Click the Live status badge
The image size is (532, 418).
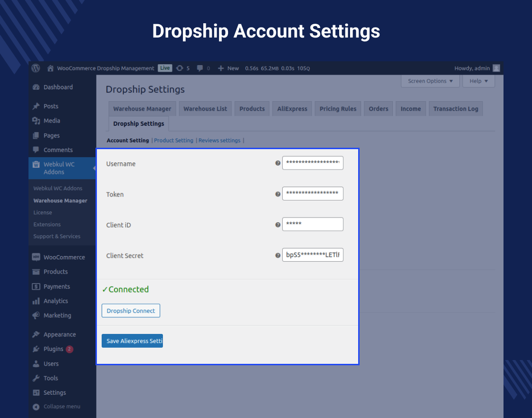pos(165,68)
